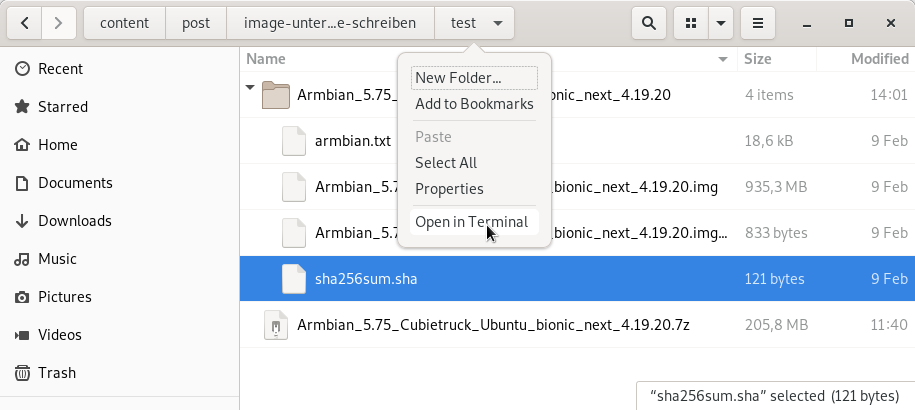Sort by Size column header
The height and width of the screenshot is (410, 915).
point(757,59)
